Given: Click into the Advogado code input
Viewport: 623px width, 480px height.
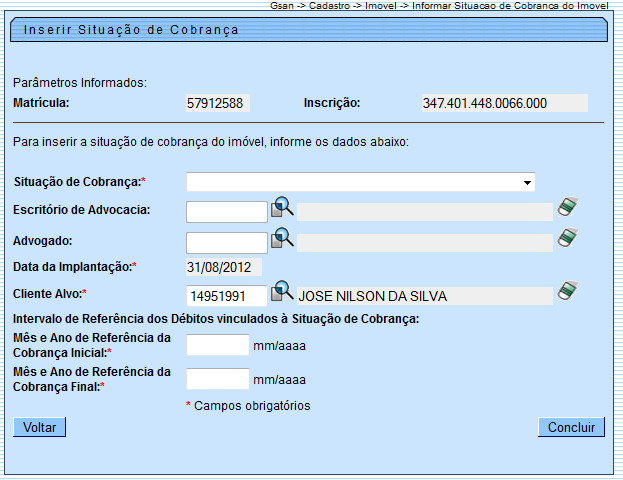Looking at the screenshot, I should [227, 242].
